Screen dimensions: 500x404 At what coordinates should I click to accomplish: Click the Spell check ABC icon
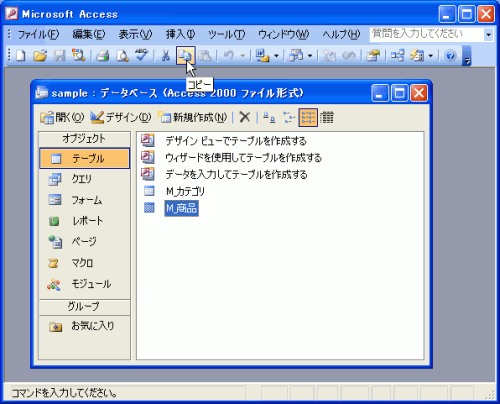[142, 55]
